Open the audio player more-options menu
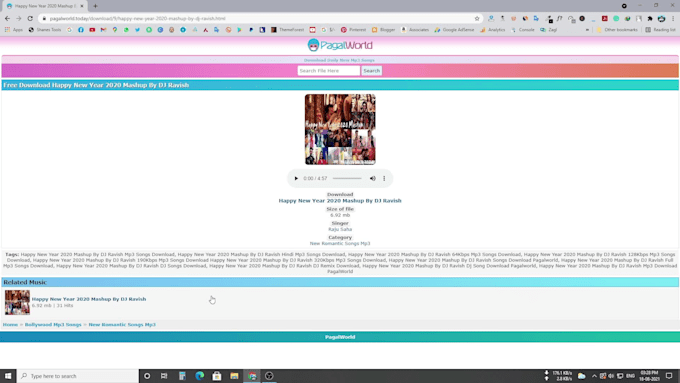 coord(384,178)
